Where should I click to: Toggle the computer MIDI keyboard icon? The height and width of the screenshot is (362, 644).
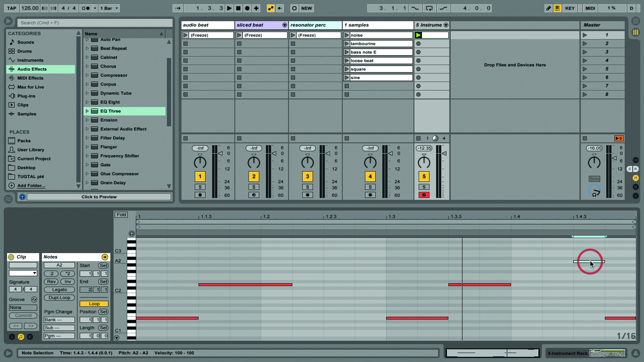click(558, 8)
